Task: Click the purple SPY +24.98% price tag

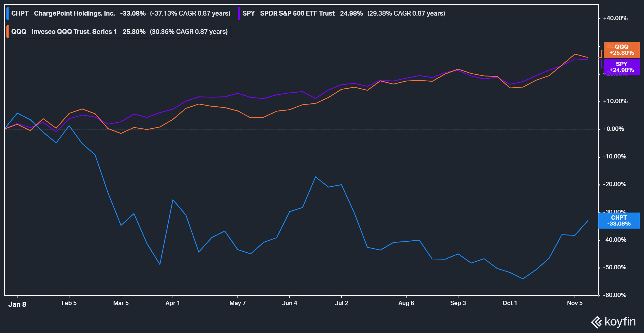Action: click(621, 67)
